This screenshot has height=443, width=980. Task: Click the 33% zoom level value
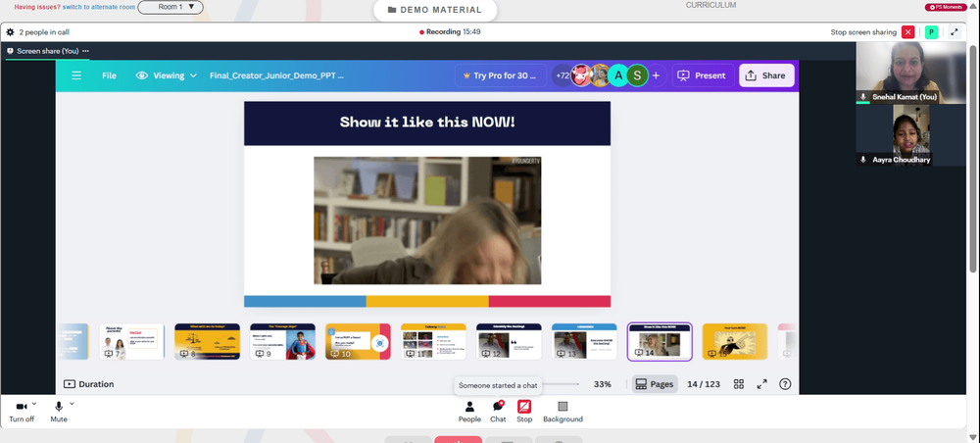point(603,384)
